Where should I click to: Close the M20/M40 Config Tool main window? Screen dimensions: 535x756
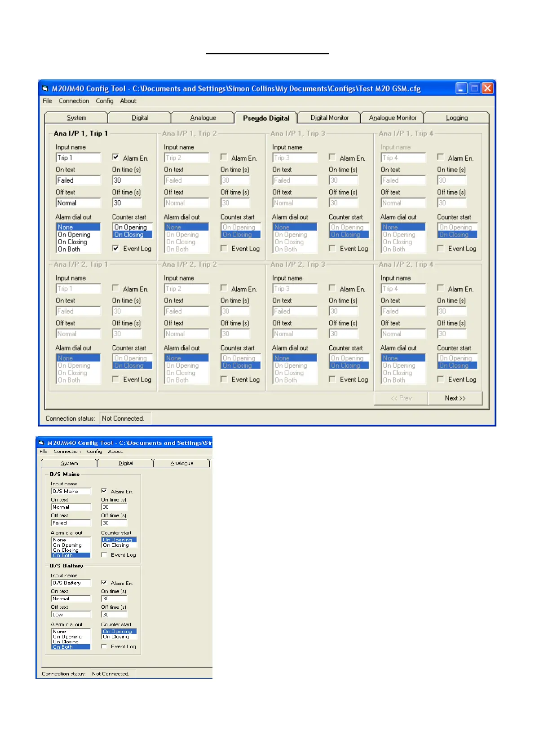(x=487, y=88)
